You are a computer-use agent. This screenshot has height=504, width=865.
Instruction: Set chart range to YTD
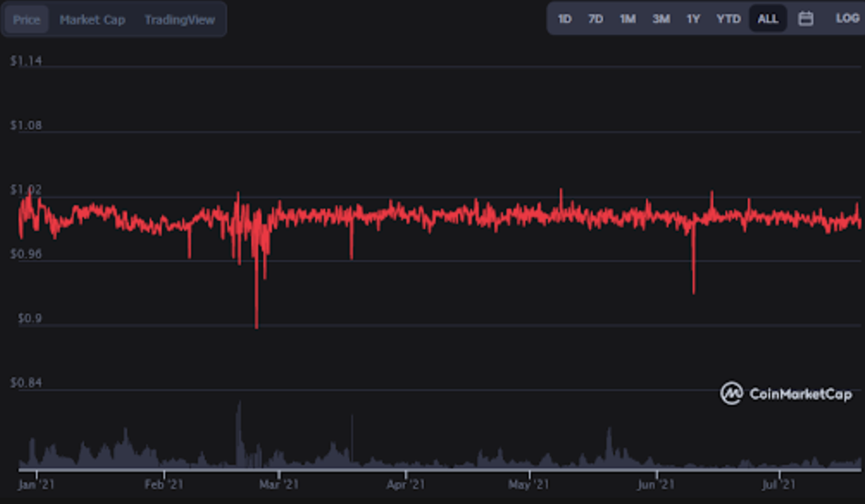(x=728, y=18)
